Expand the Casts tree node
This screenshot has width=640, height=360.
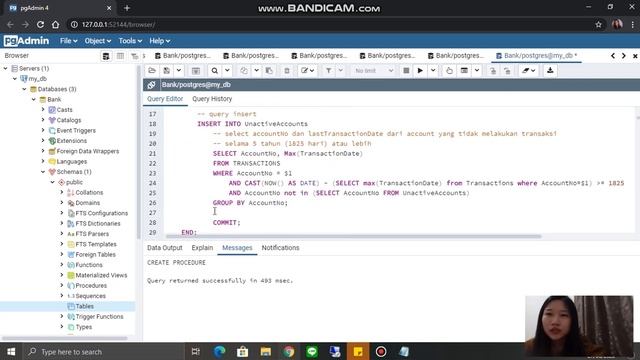43,110
